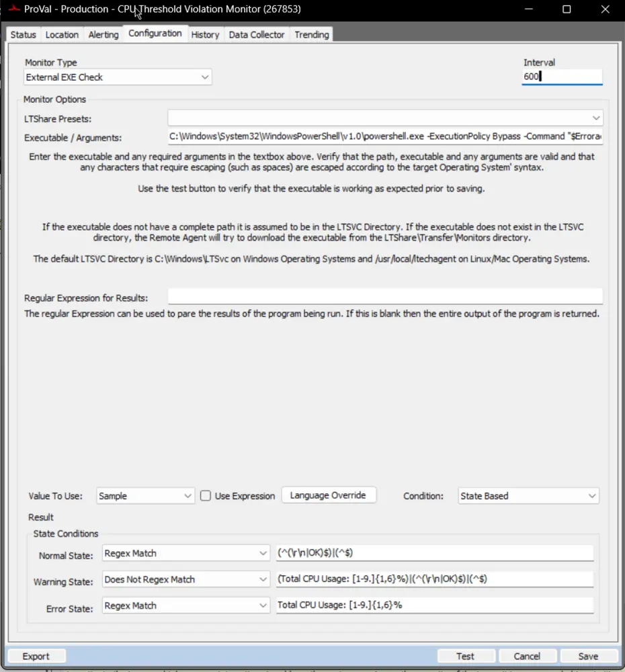This screenshot has width=625, height=672.
Task: Expand the LTShare Presets dropdown
Action: (x=385, y=118)
